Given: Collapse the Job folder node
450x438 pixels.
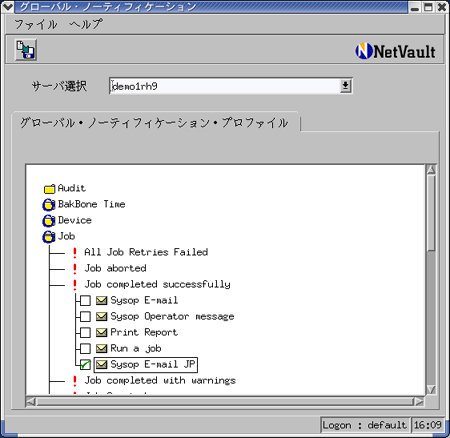Looking at the screenshot, I should [49, 236].
